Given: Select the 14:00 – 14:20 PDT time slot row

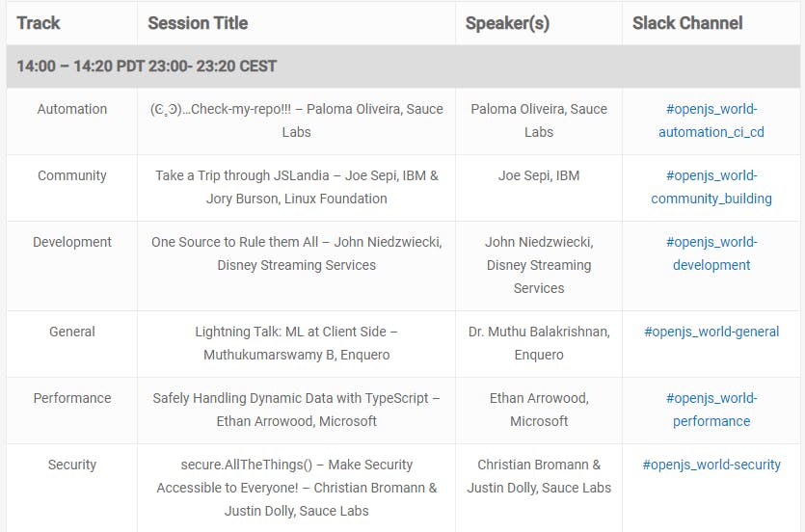Looking at the screenshot, I should tap(403, 66).
